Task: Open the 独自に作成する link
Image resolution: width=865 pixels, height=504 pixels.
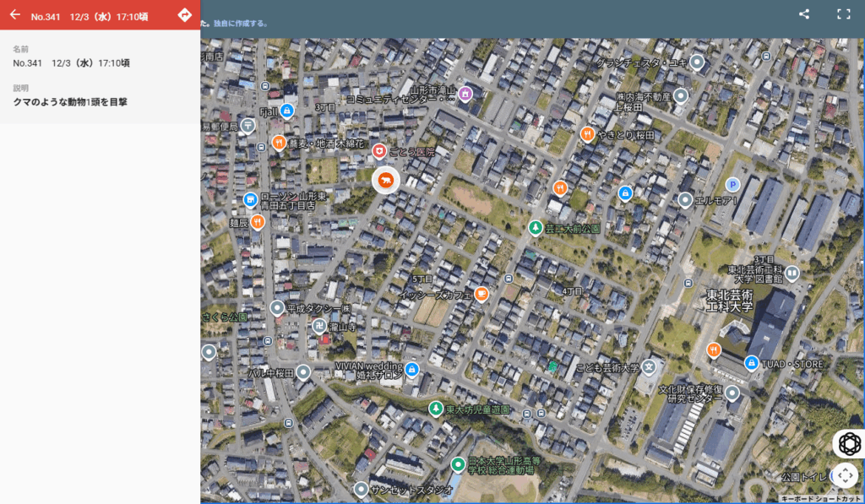Action: (x=241, y=24)
